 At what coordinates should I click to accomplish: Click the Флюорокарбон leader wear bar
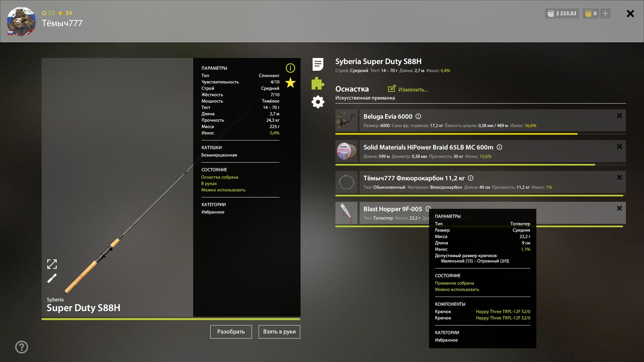click(481, 196)
